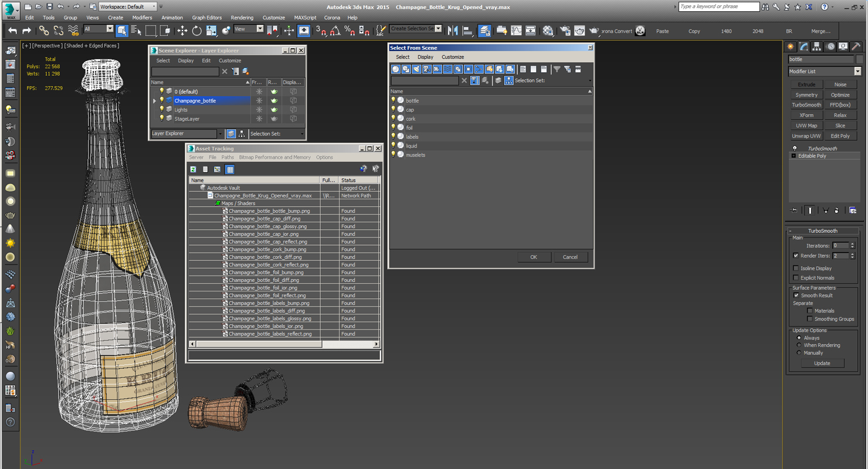
Task: Click the Unlink Selection icon
Action: 58,30
